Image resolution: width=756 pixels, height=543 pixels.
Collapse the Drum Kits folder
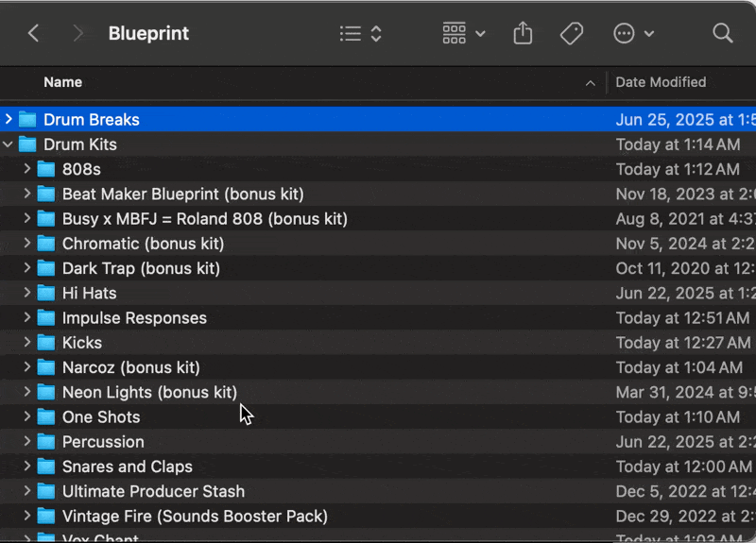tap(9, 144)
